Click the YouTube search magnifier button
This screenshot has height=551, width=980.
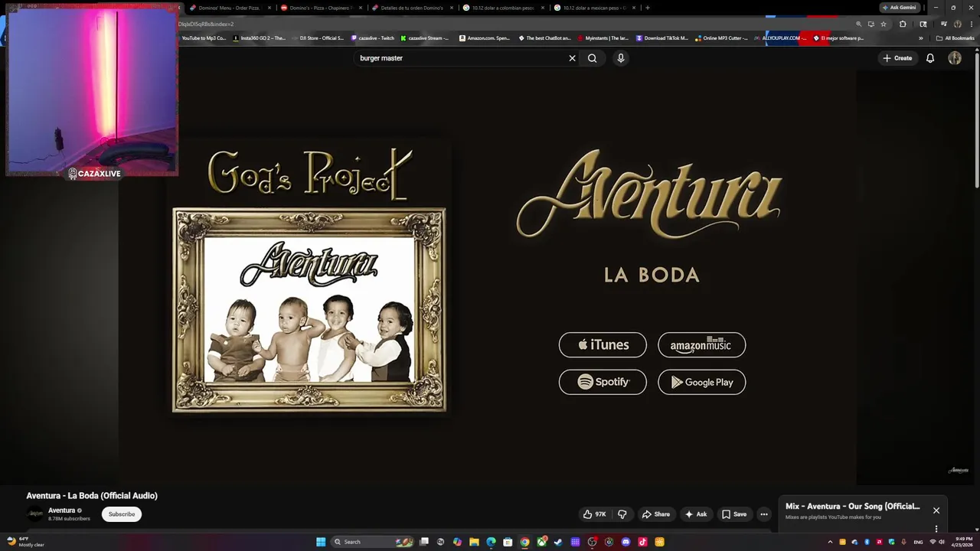point(592,58)
